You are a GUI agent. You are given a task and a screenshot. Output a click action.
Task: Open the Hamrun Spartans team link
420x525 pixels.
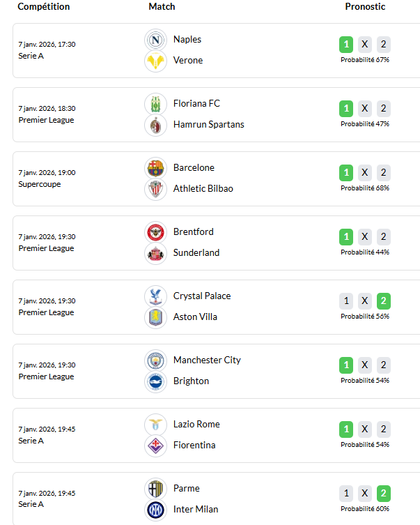click(209, 125)
